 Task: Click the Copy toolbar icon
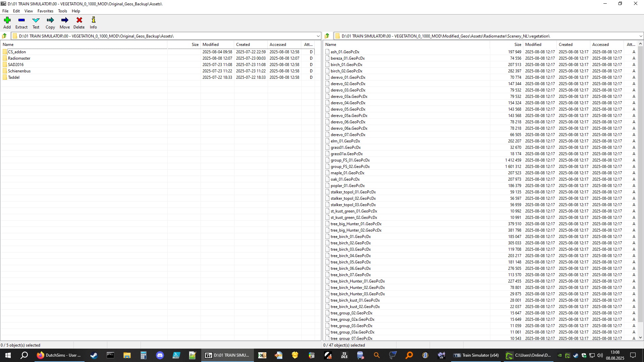(x=50, y=20)
